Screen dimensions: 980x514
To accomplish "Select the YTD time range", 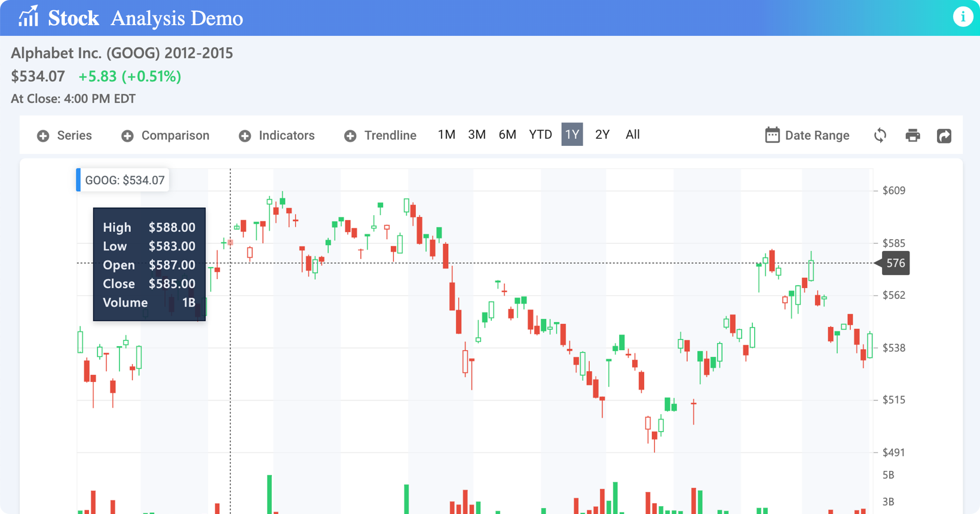I will coord(540,134).
